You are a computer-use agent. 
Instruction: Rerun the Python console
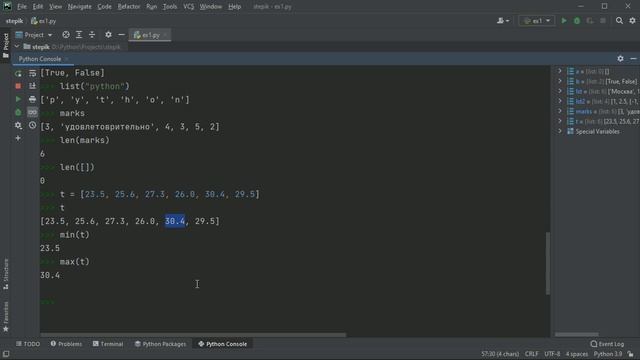coord(18,73)
